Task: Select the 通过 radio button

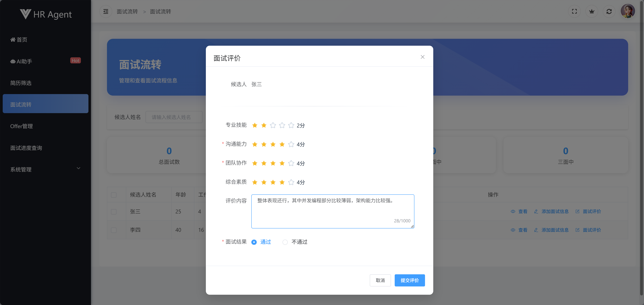Action: coord(254,242)
